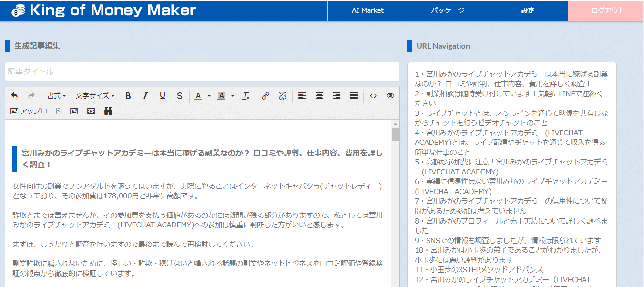Open the 書式 format dropdown
644x287 pixels.
click(x=56, y=96)
